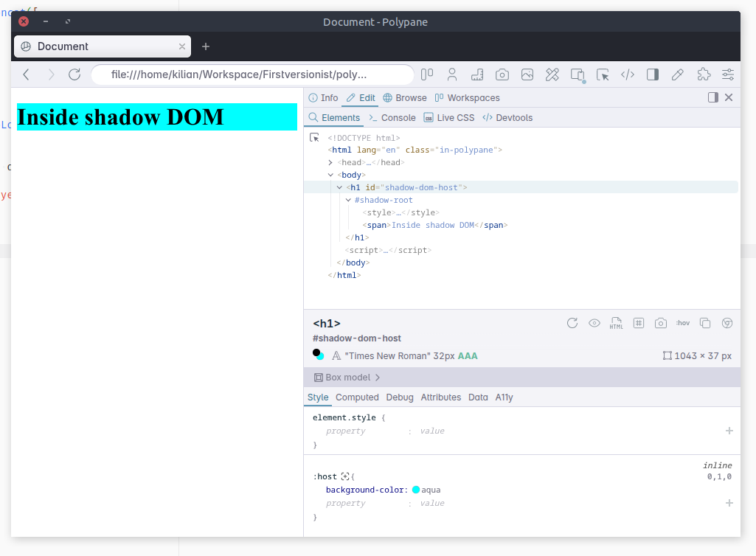Add property to element.style with plus
Screen dimensions: 756x556
729,431
